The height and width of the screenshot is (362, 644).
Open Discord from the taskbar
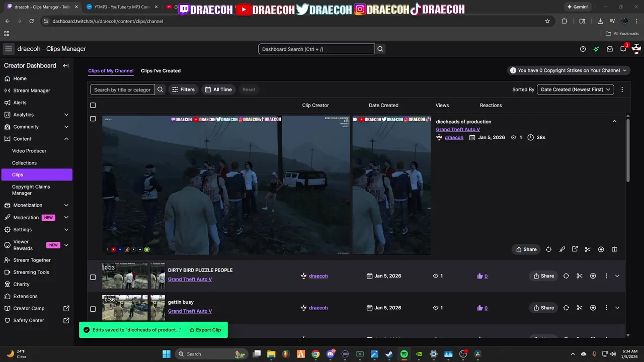click(x=330, y=354)
